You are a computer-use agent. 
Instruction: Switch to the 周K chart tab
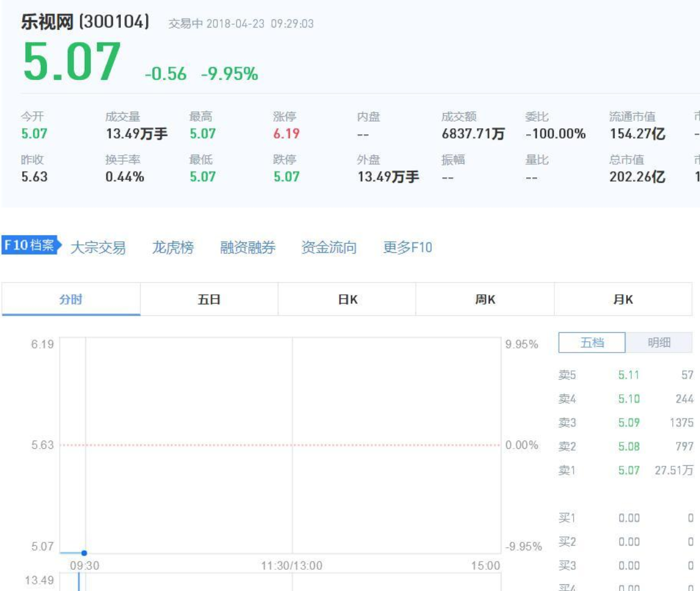485,299
